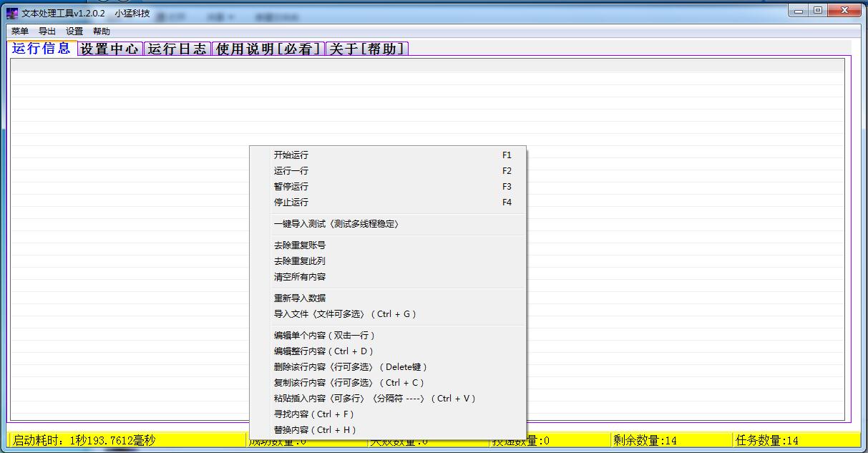
Task: Choose 去除重复此列 in context menu
Action: coord(387,261)
